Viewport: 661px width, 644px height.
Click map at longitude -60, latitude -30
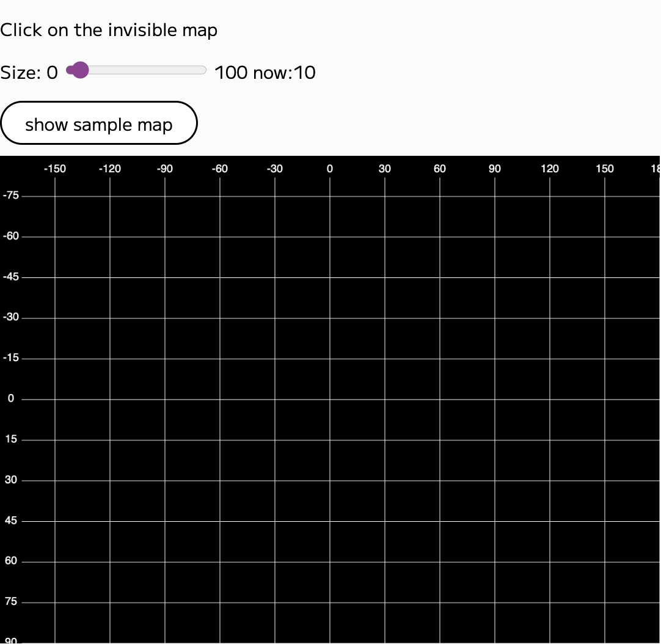coord(220,318)
